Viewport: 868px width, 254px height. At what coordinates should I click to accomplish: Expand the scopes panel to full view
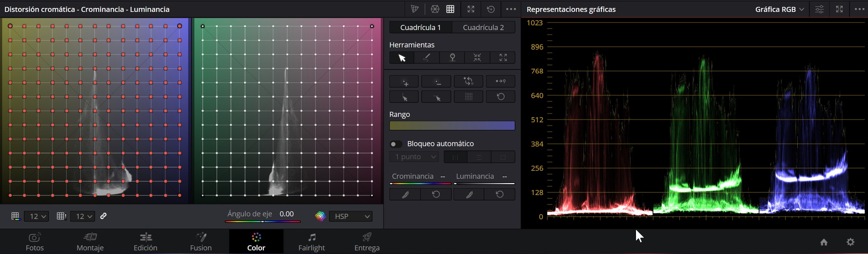pos(839,9)
